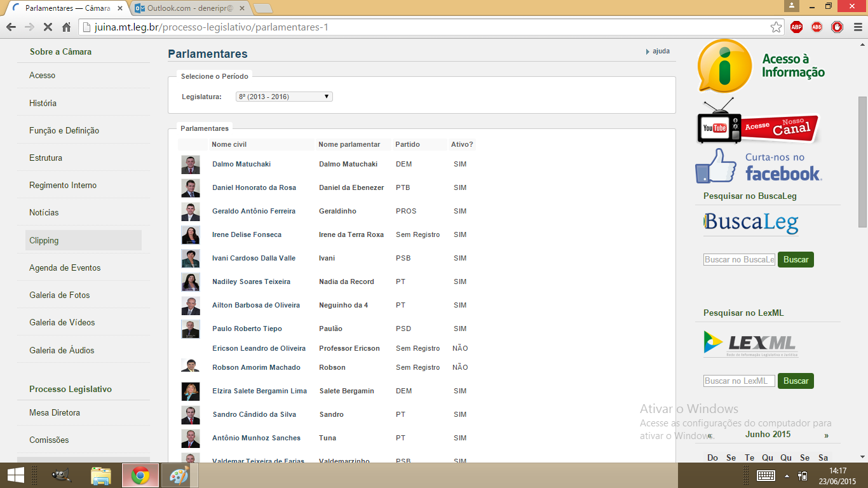Open the Adblock Plus extension icon
The width and height of the screenshot is (868, 488).
[796, 27]
